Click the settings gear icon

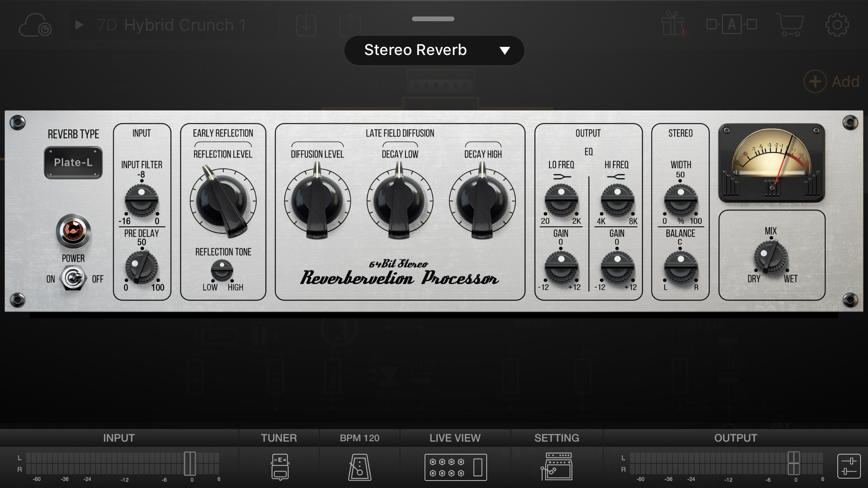tap(837, 25)
